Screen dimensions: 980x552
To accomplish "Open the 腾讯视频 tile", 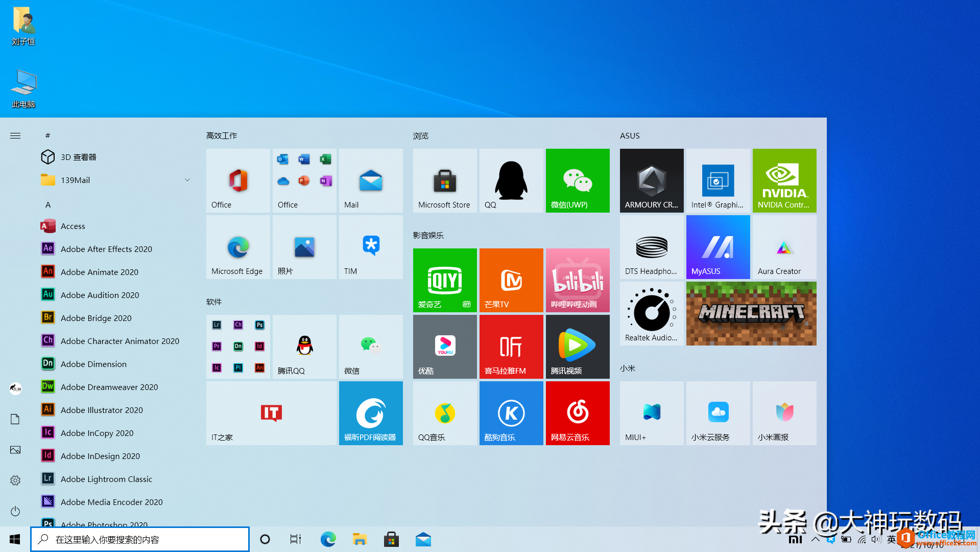I will point(578,347).
